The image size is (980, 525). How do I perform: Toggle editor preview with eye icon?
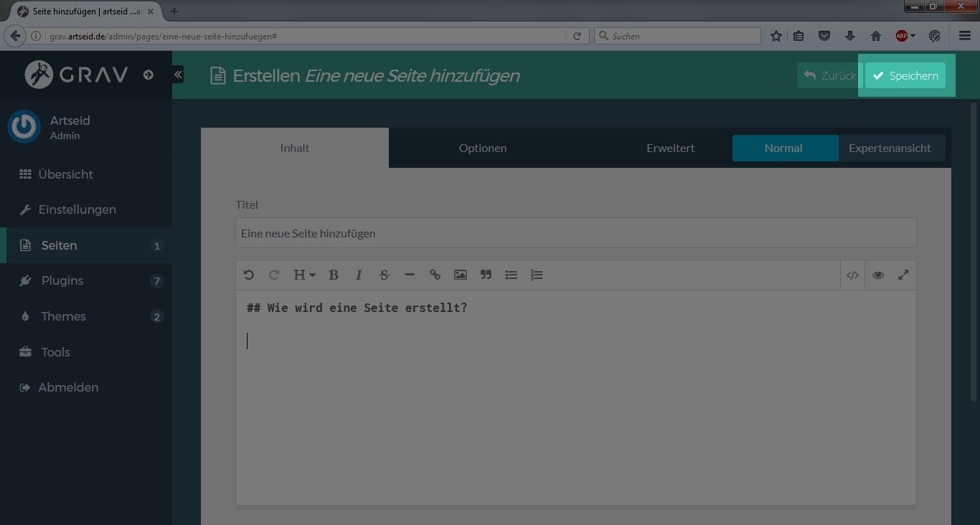(x=878, y=275)
